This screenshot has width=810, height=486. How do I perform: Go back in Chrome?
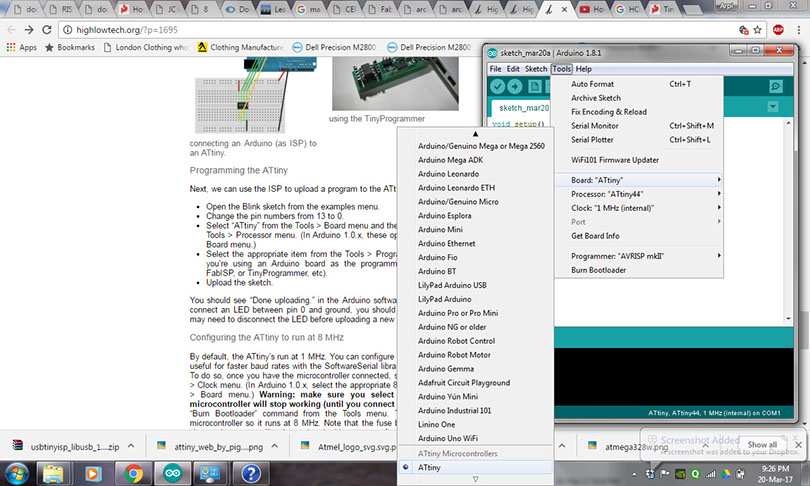click(x=11, y=30)
